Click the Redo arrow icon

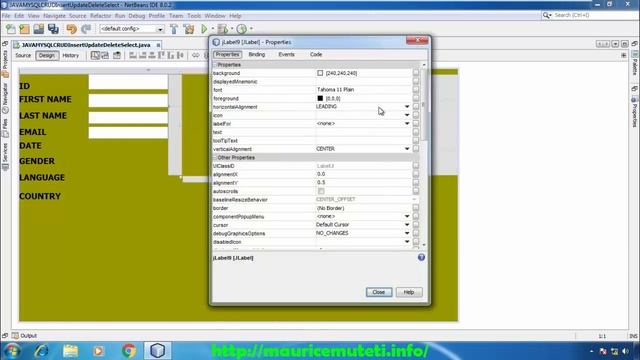point(86,29)
